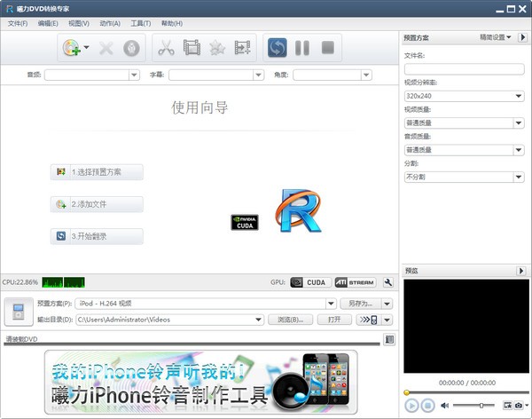Open the 分割 不分割 dropdown
Screen dimensions: 532x419
point(464,177)
